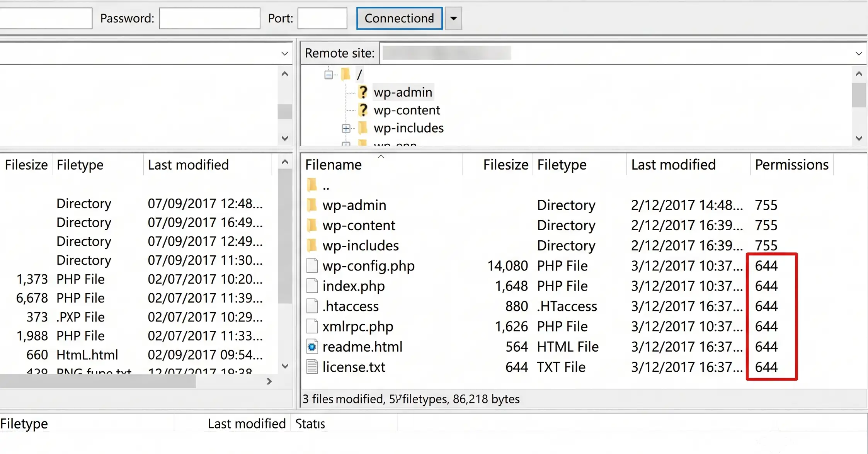
Task: Expand the wp-includes tree node
Action: coord(346,128)
